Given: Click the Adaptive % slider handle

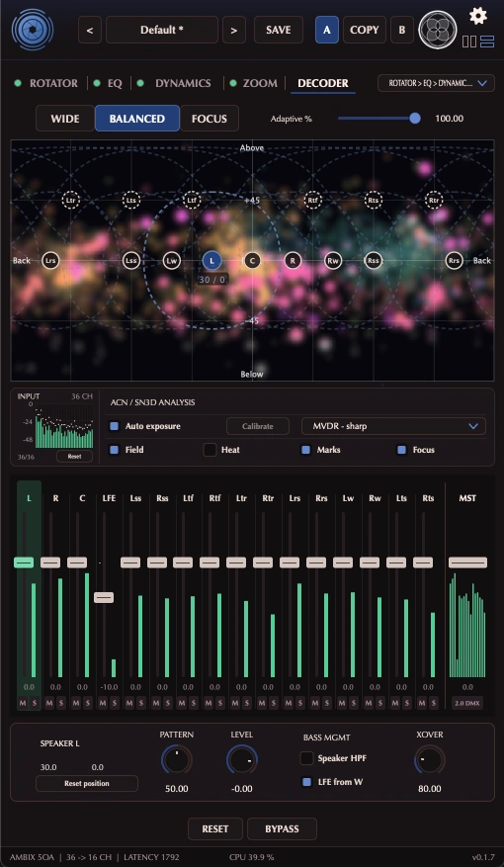Looking at the screenshot, I should coord(414,119).
